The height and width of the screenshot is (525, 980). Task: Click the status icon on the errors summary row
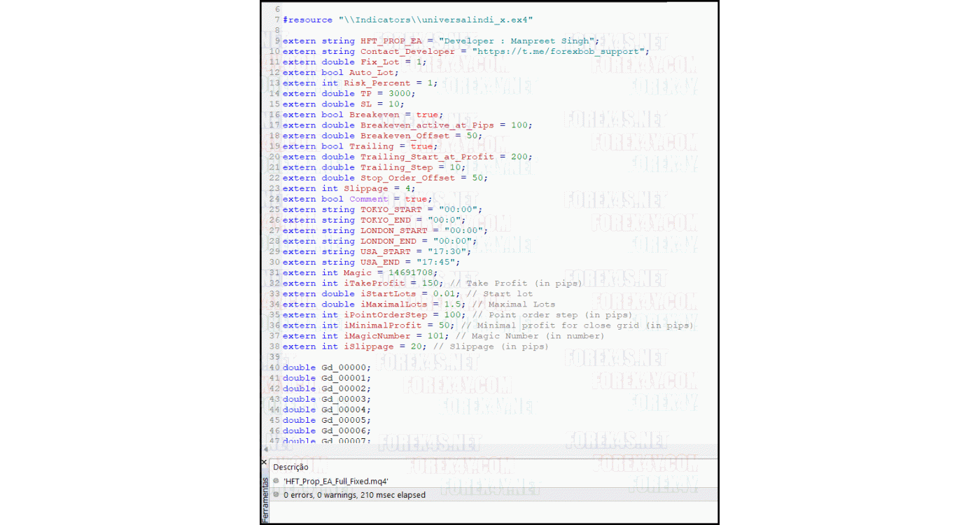(x=277, y=494)
